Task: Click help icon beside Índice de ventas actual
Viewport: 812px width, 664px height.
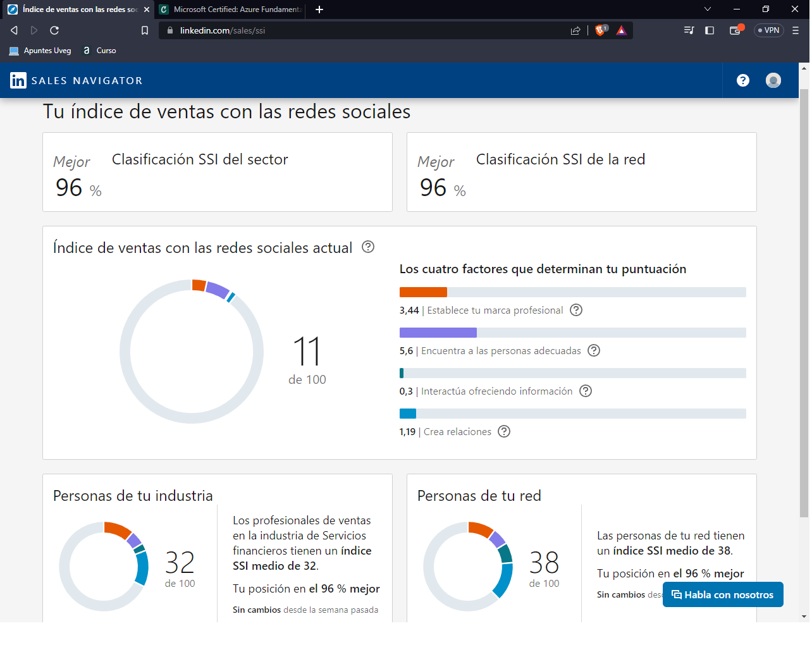Action: click(x=368, y=247)
